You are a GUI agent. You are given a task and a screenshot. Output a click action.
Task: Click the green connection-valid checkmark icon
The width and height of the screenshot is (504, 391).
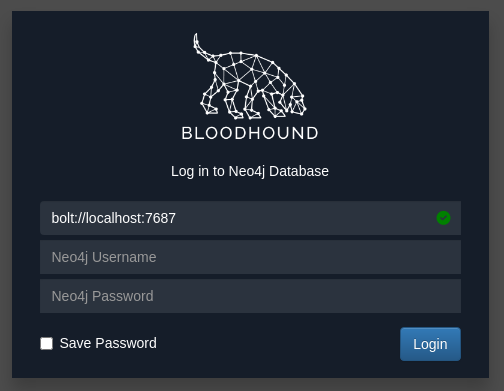tap(443, 218)
